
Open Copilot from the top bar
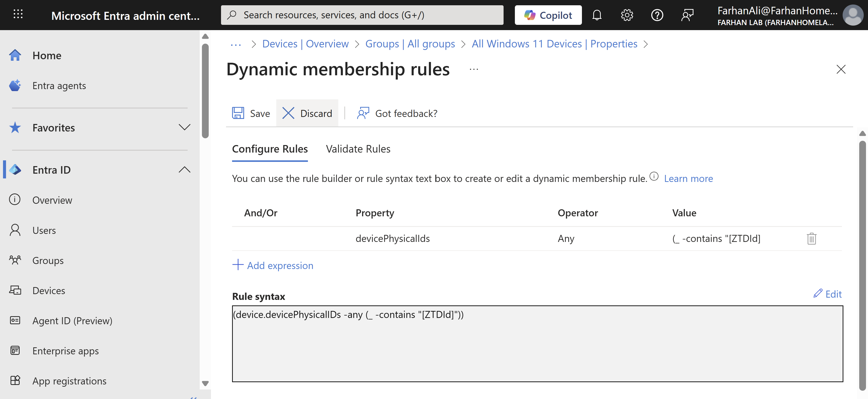click(x=548, y=15)
